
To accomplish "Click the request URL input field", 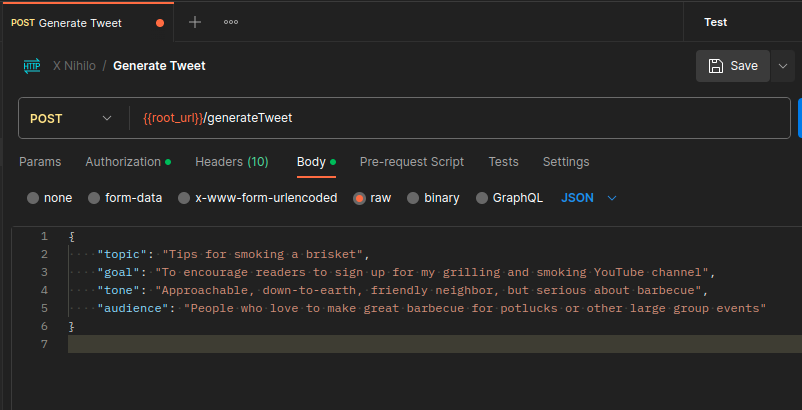I will click(460, 118).
